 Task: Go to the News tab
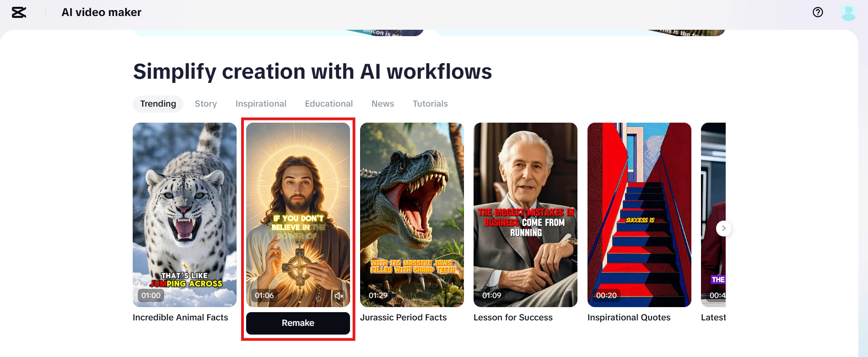tap(383, 104)
